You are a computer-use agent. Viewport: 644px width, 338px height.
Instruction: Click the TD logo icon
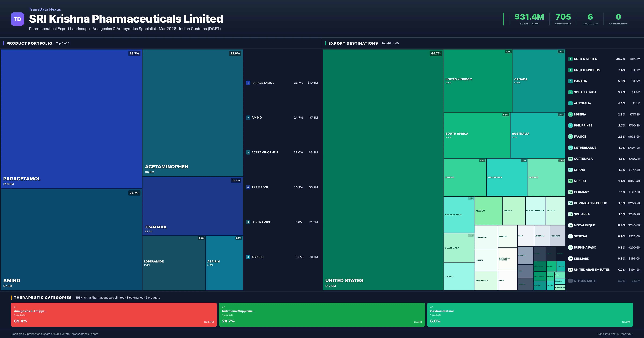tap(17, 19)
